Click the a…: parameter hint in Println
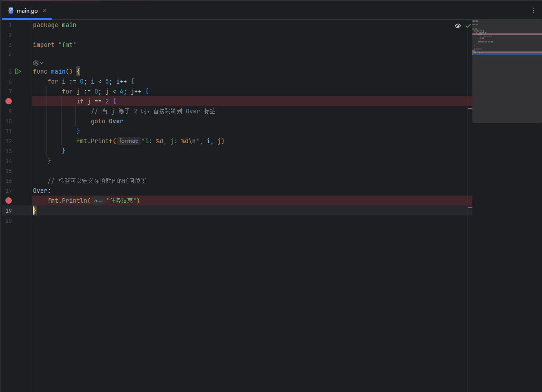542x392 pixels. 99,201
